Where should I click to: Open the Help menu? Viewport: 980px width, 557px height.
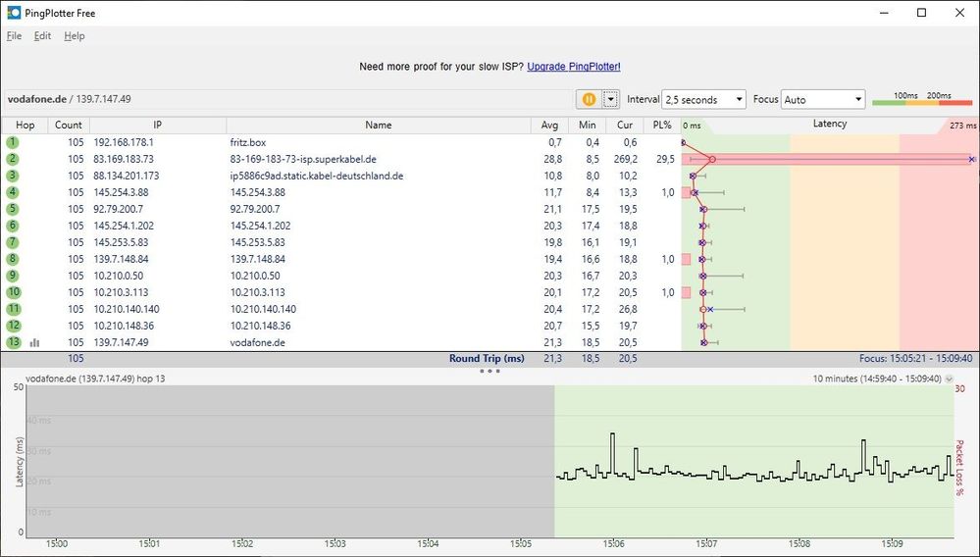click(x=74, y=36)
